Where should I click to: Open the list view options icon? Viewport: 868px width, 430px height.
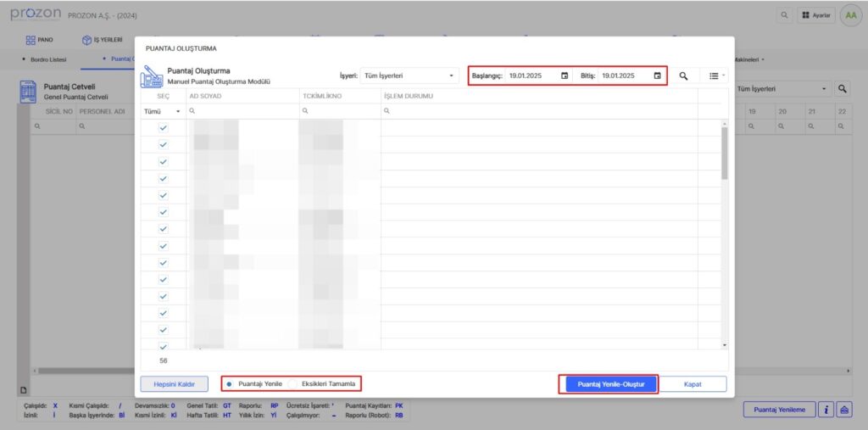click(x=715, y=75)
